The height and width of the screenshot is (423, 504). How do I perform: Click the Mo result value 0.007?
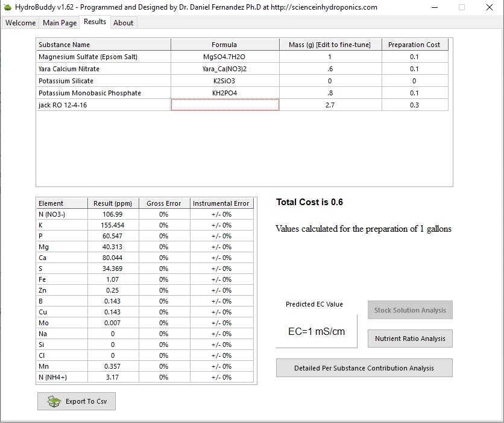click(x=113, y=323)
